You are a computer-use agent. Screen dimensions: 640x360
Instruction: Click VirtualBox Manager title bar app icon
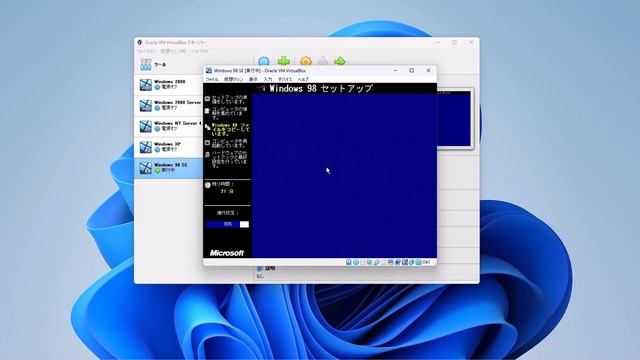click(140, 42)
